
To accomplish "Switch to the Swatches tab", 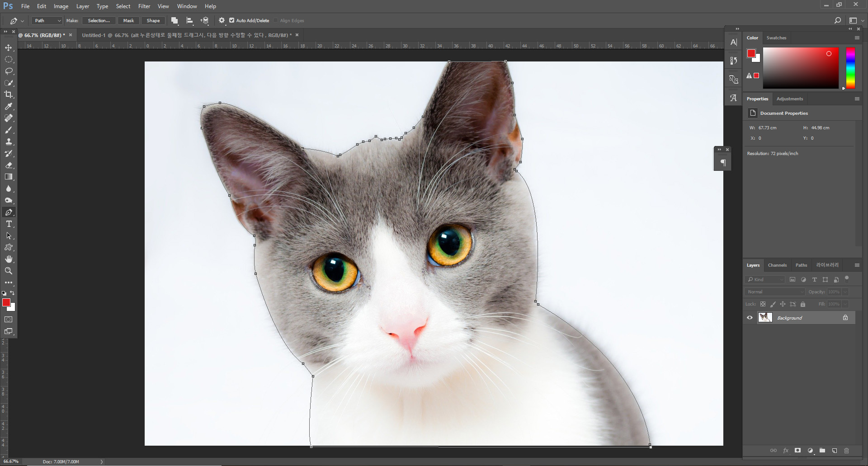I will 776,38.
